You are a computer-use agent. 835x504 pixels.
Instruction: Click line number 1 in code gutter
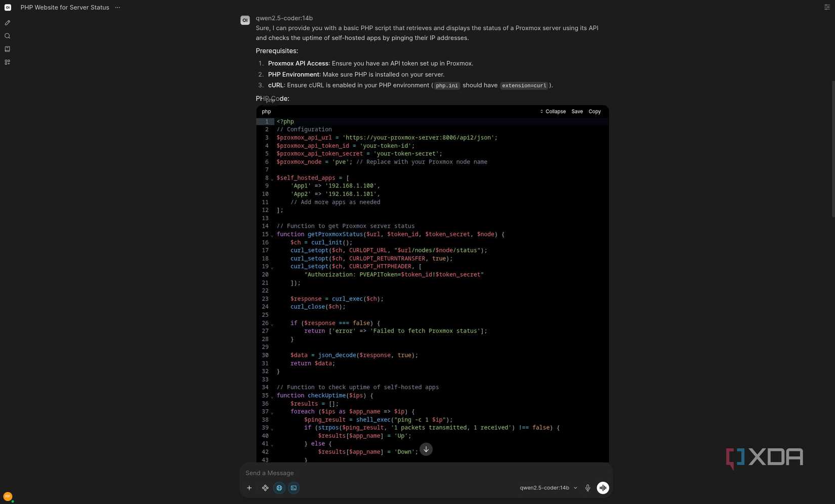[x=267, y=121]
